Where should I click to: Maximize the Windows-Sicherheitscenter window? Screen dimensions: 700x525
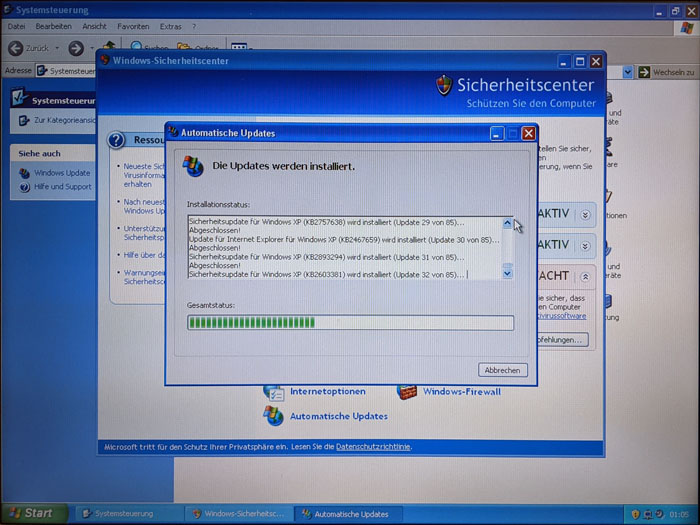pyautogui.click(x=580, y=62)
